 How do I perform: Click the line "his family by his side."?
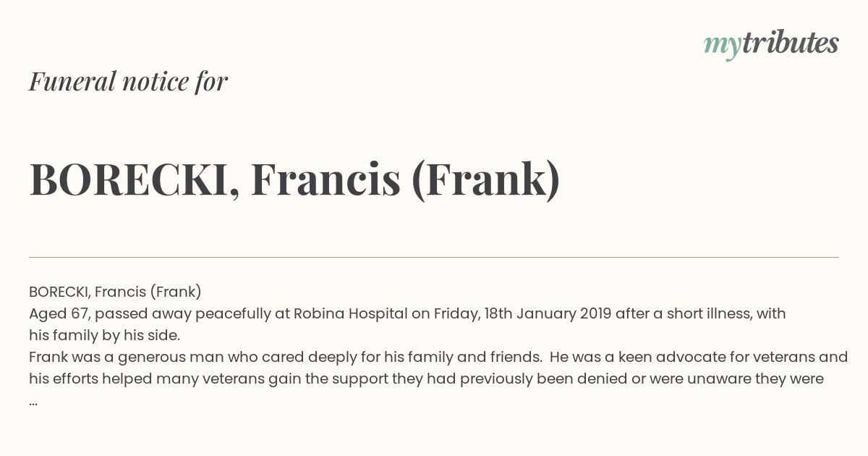[x=104, y=335]
